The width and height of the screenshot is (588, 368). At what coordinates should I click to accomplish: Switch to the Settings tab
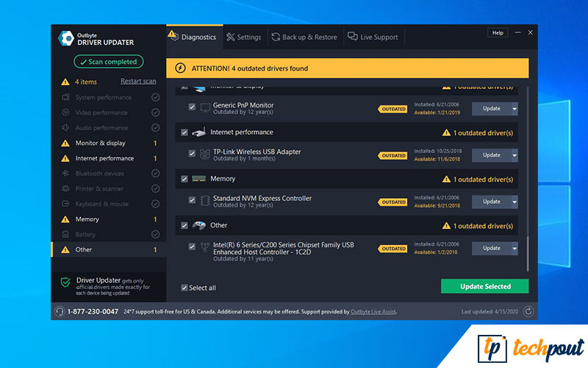(x=243, y=37)
